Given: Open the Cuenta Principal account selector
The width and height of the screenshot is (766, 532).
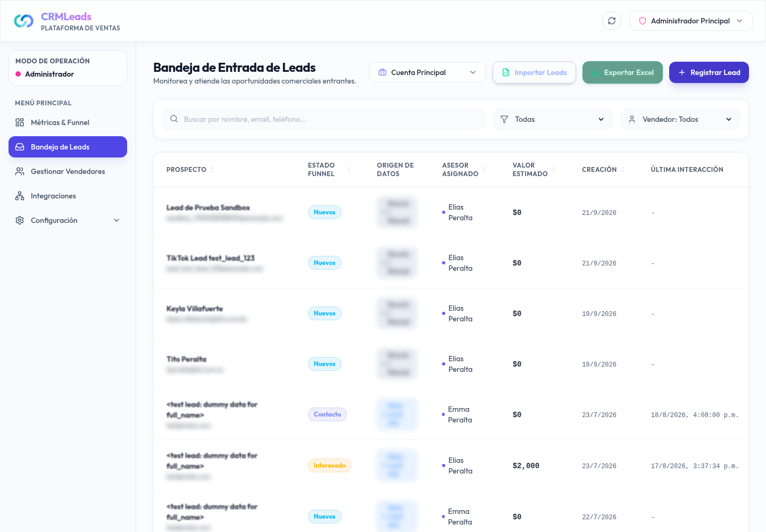Looking at the screenshot, I should point(428,72).
